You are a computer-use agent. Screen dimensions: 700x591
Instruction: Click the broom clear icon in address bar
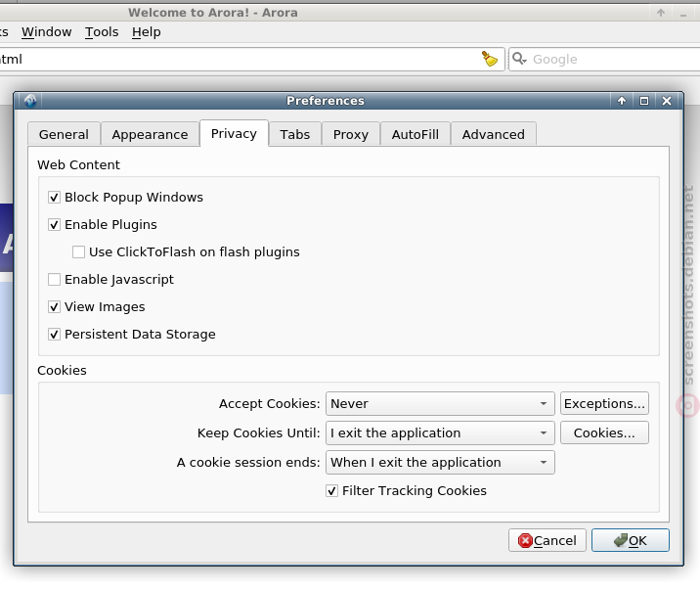pyautogui.click(x=490, y=59)
